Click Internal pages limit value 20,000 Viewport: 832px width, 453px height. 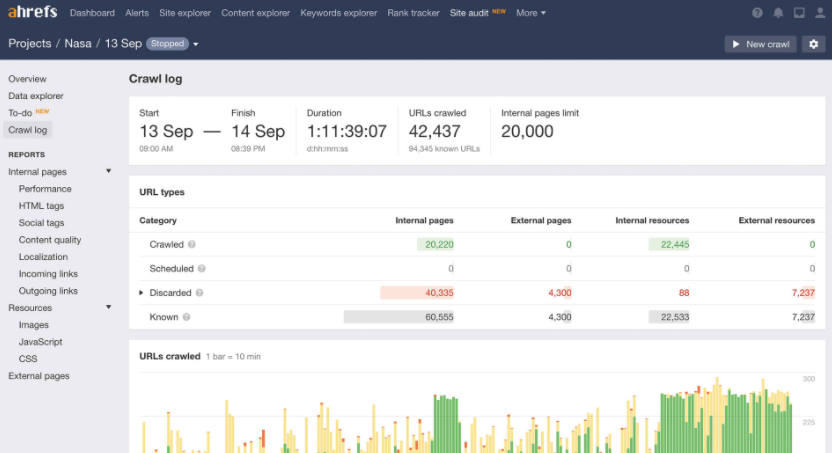[527, 132]
